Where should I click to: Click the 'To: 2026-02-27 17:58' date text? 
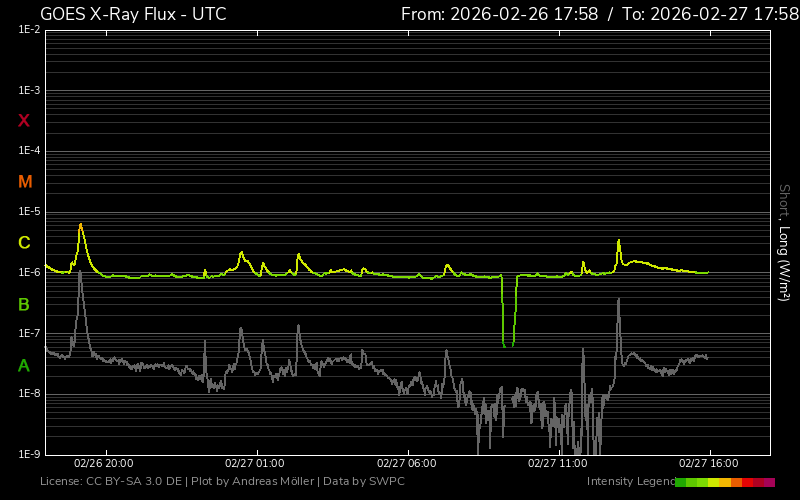pos(711,14)
